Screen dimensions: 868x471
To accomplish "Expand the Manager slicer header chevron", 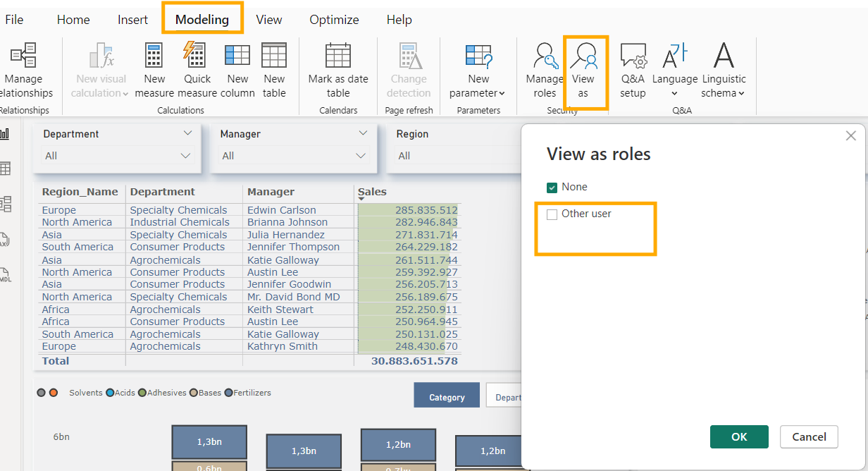I will (363, 133).
